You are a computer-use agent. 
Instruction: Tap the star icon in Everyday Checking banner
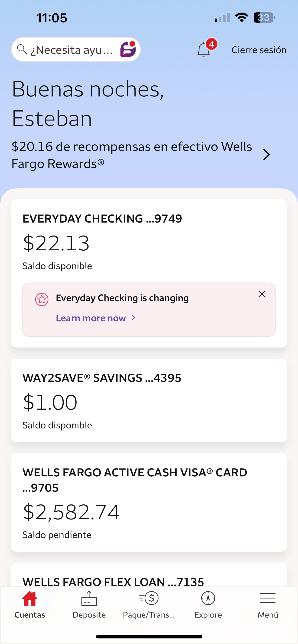tap(42, 299)
